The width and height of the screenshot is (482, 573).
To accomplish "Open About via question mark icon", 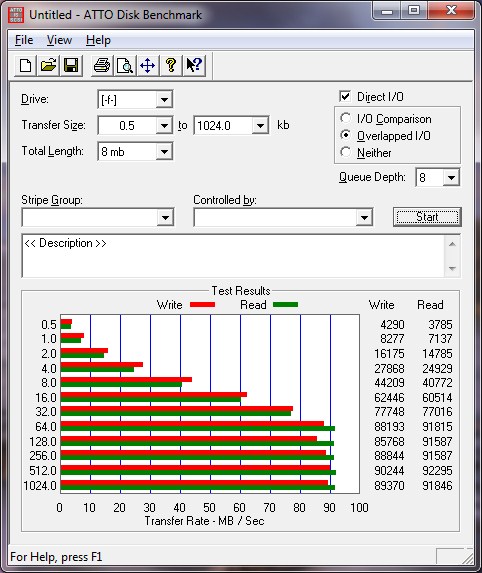I will 171,66.
